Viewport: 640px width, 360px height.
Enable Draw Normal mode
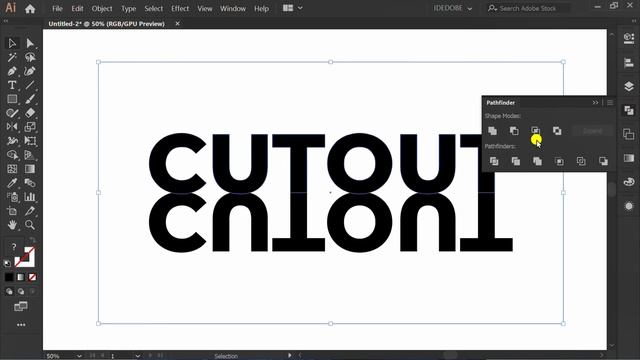click(9, 291)
